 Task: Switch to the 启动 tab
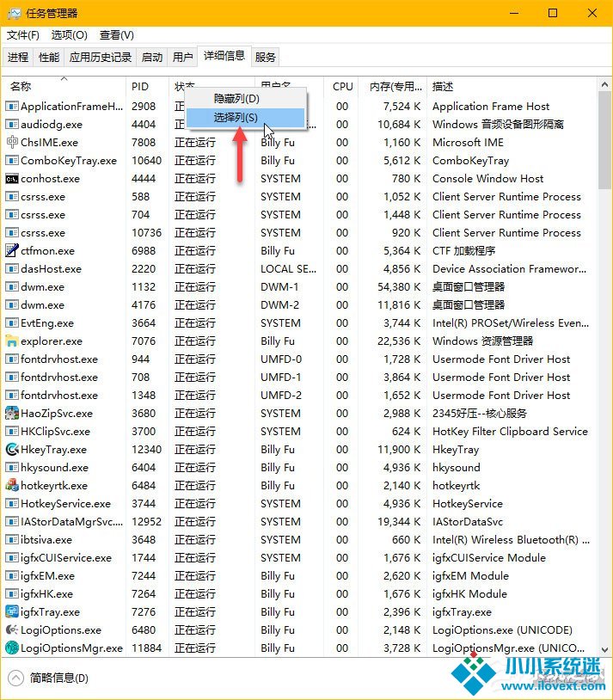pyautogui.click(x=152, y=57)
